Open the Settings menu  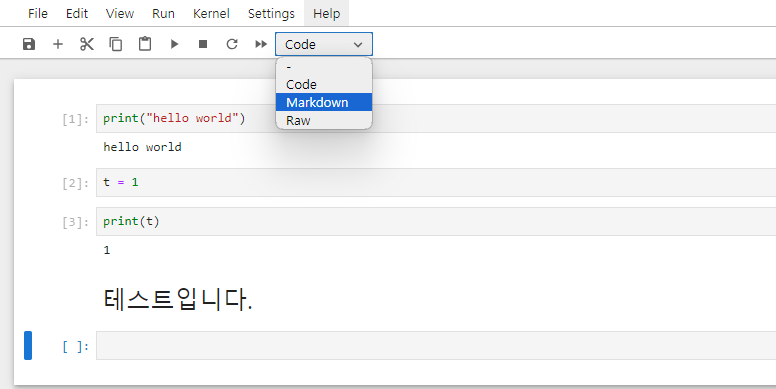coord(271,13)
